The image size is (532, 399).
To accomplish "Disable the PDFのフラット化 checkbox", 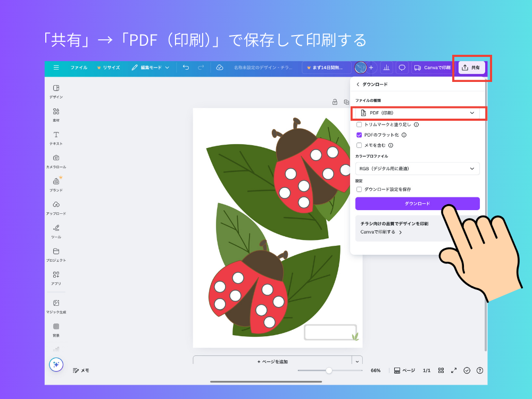I will (359, 135).
